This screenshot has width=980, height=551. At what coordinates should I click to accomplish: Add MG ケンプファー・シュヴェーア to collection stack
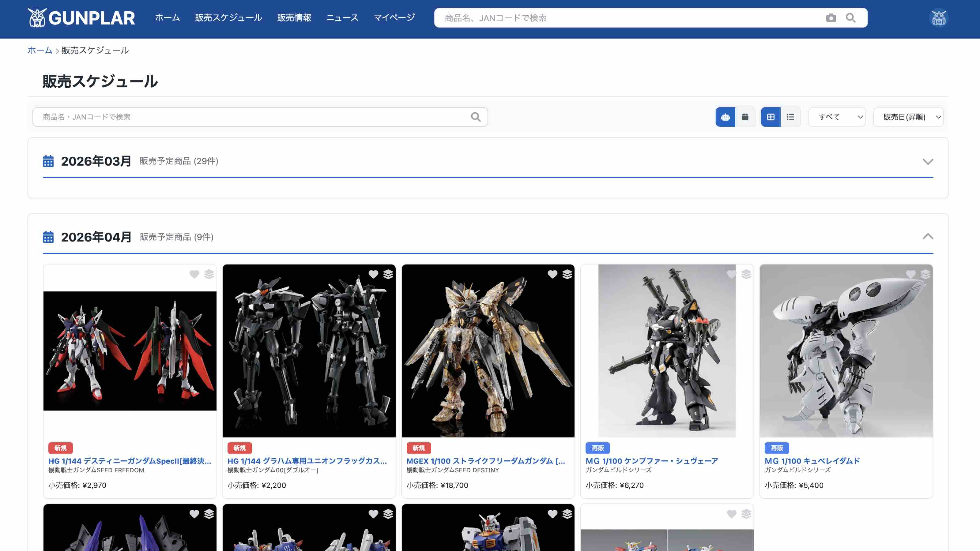coord(746,274)
